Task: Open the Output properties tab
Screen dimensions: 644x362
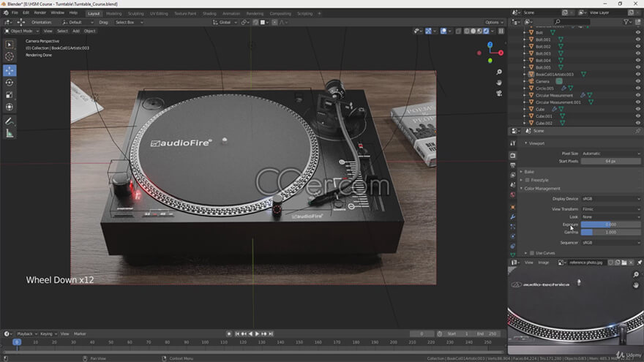Action: pyautogui.click(x=512, y=165)
